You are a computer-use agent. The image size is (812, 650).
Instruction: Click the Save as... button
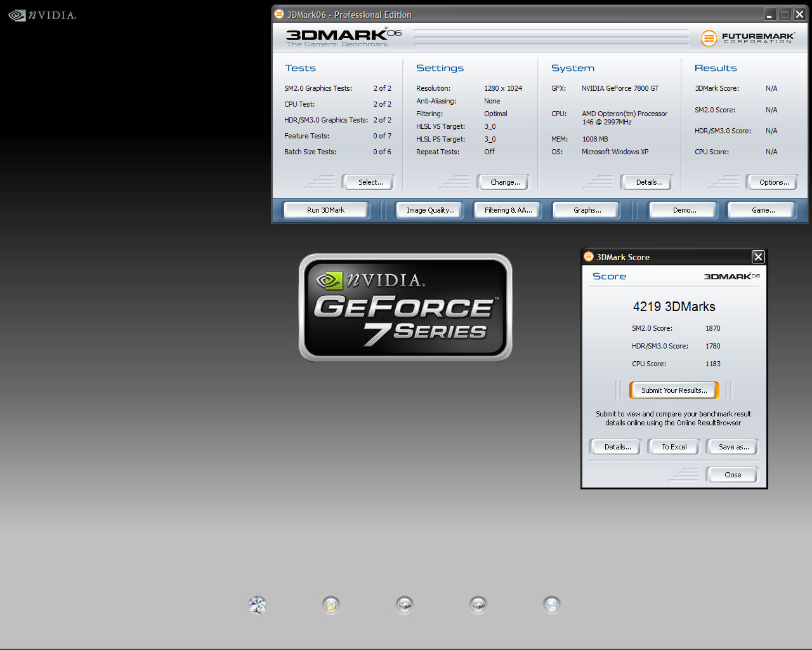(x=732, y=447)
